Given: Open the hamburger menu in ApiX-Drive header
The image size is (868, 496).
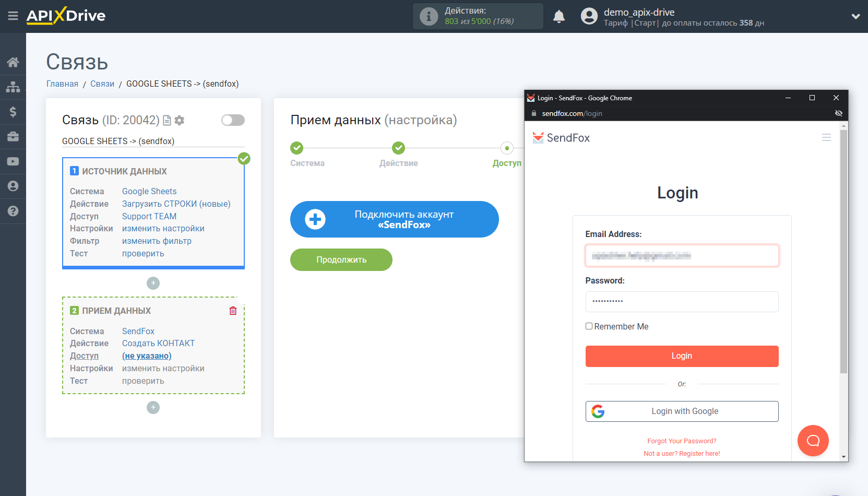Looking at the screenshot, I should [x=13, y=16].
